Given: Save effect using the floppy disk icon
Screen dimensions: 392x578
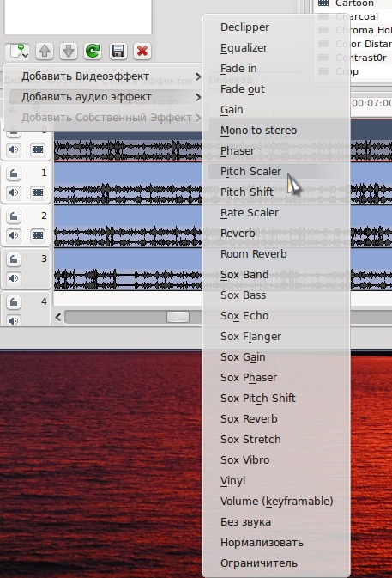Looking at the screenshot, I should tap(118, 51).
